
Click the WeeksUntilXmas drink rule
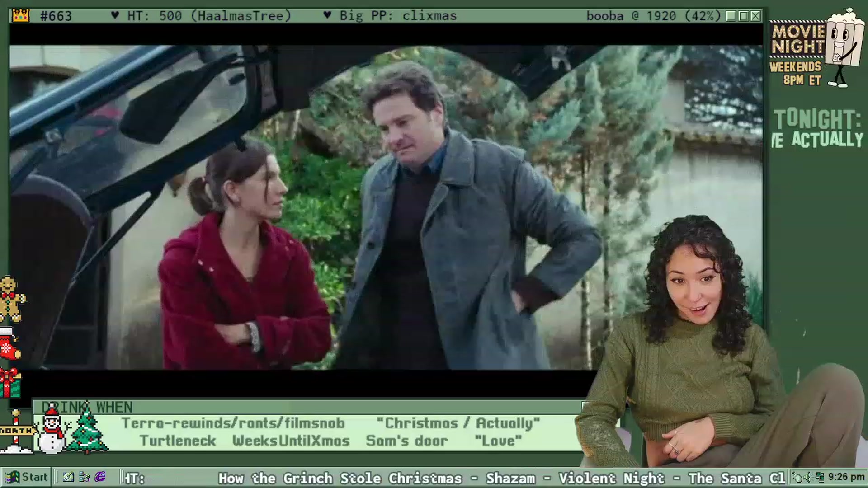pyautogui.click(x=291, y=441)
